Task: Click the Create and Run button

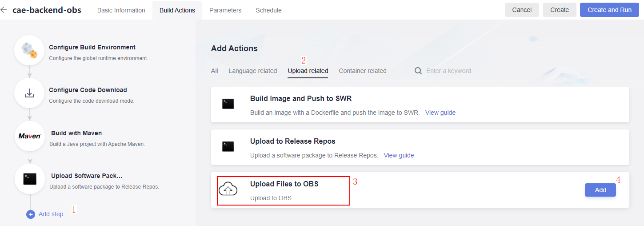Action: pos(609,10)
